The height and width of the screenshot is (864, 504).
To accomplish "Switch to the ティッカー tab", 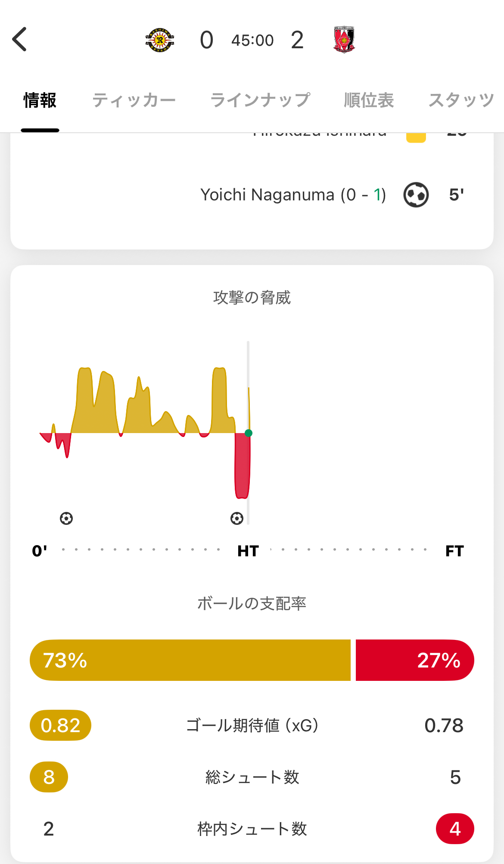I will pyautogui.click(x=134, y=100).
